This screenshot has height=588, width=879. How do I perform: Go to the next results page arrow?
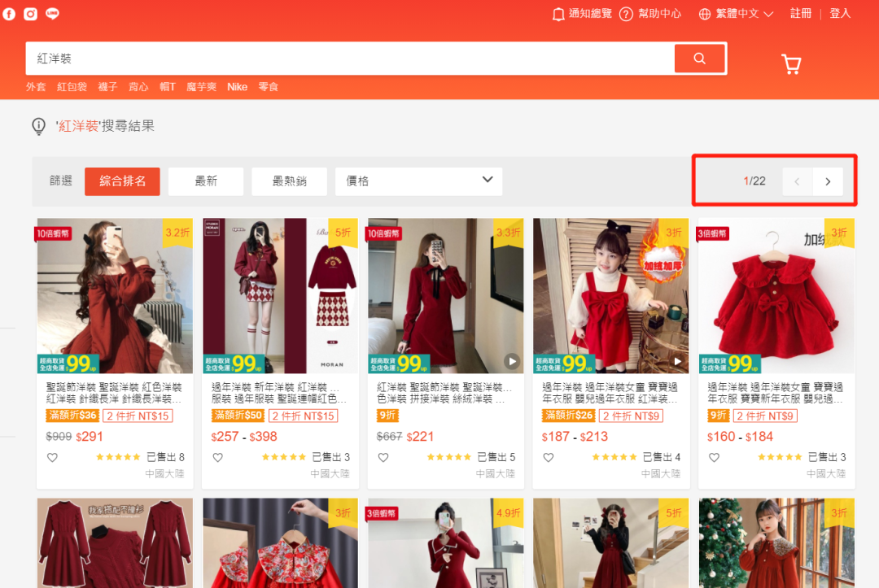tap(828, 181)
